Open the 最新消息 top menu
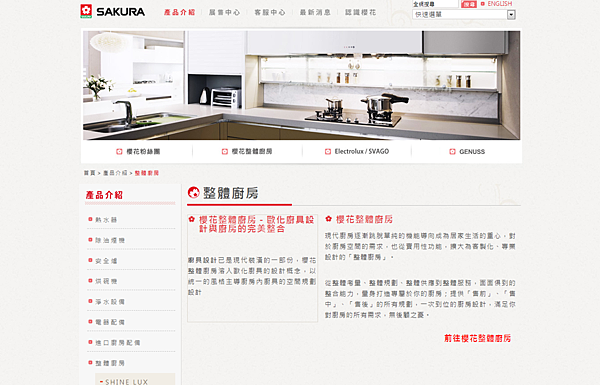This screenshot has width=600, height=385. click(315, 12)
